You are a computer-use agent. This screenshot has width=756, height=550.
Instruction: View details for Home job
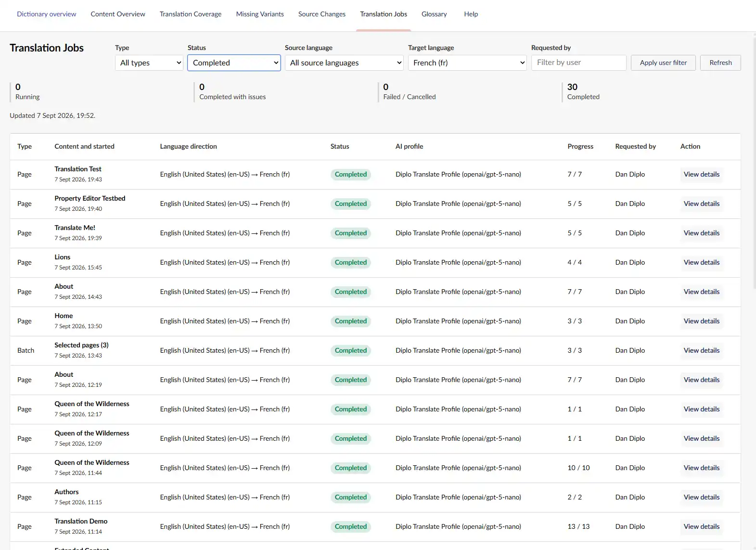(702, 321)
